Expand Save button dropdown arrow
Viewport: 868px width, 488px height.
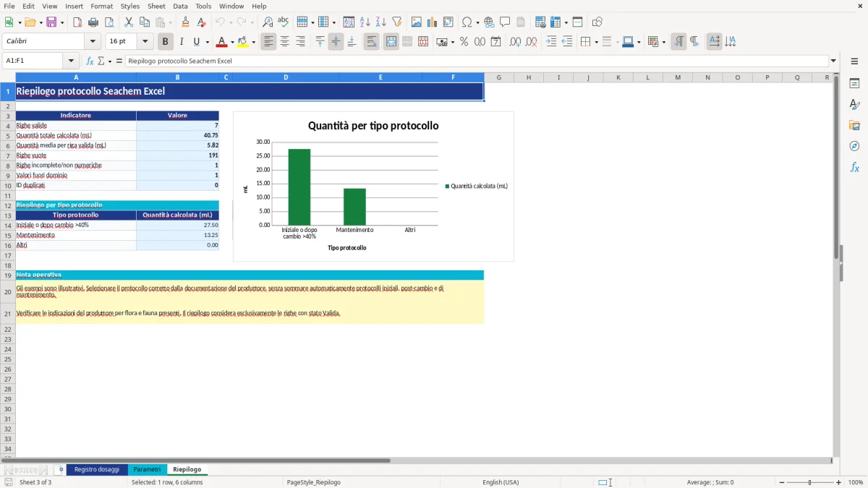tap(62, 22)
